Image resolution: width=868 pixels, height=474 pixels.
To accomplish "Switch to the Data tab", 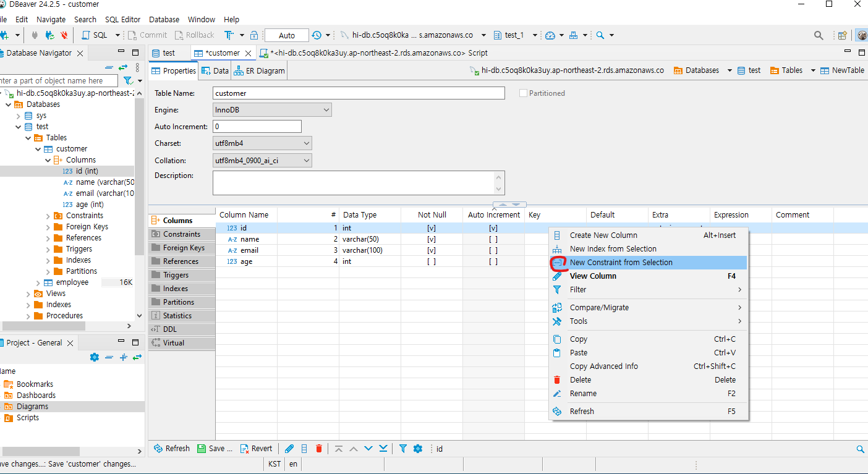I will point(215,71).
